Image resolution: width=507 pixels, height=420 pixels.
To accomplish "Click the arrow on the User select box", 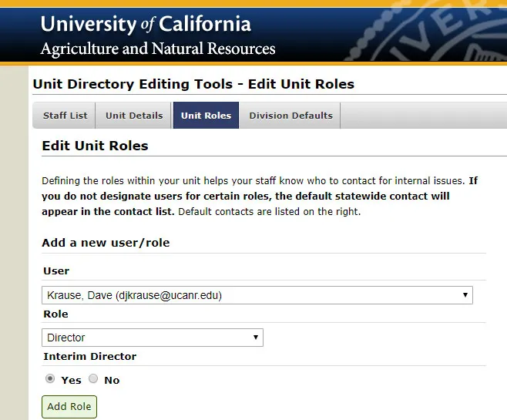I will (x=465, y=295).
